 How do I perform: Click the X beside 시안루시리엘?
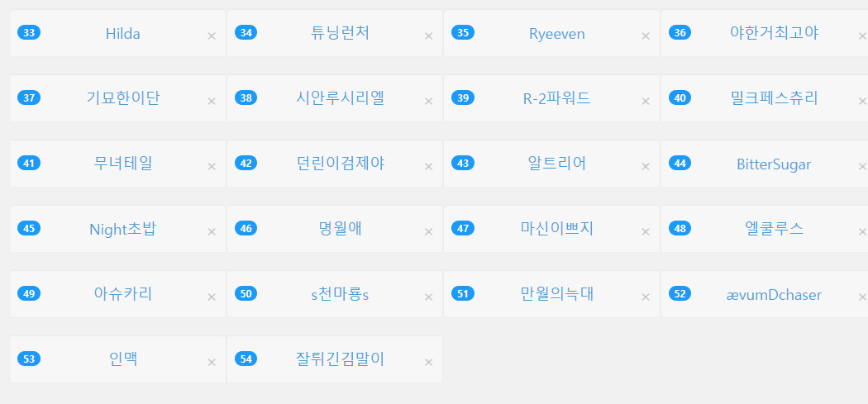[x=428, y=102]
